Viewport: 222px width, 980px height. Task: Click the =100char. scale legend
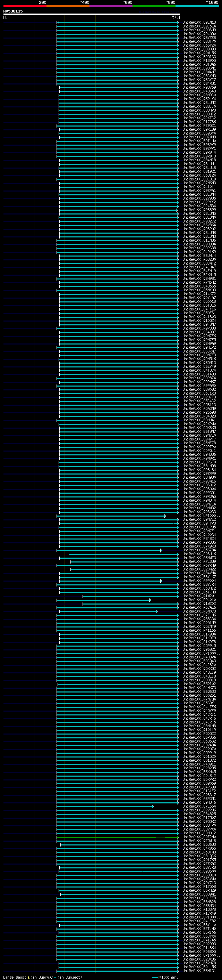tap(165, 977)
